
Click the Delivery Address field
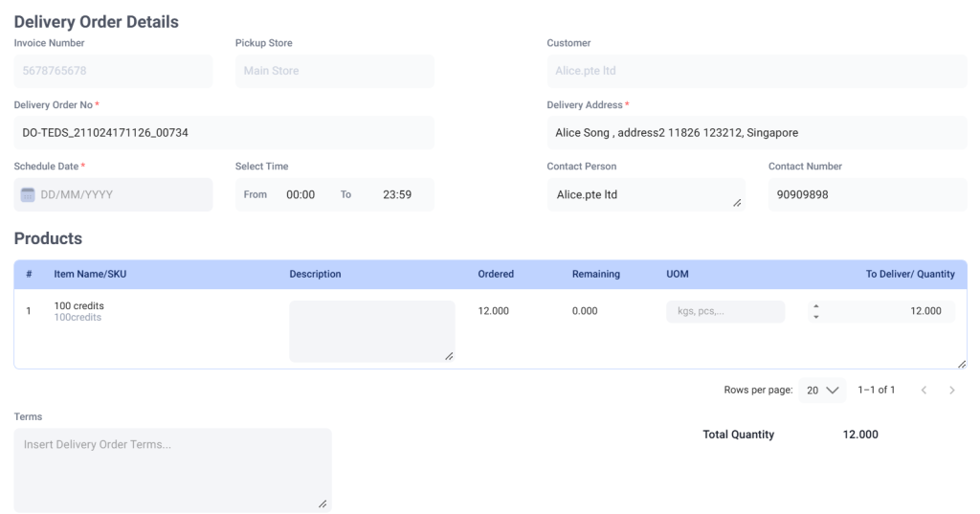757,132
